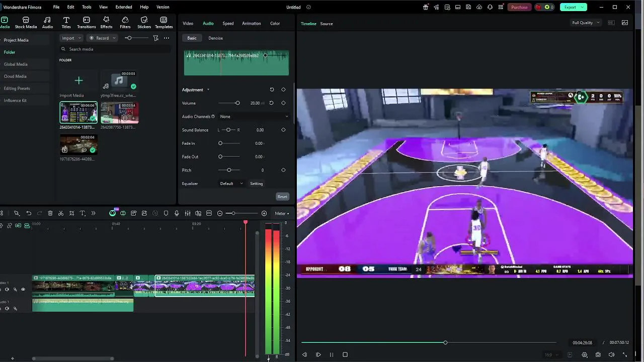The image size is (644, 362).
Task: Click the Equalizer Setting button
Action: (x=257, y=184)
